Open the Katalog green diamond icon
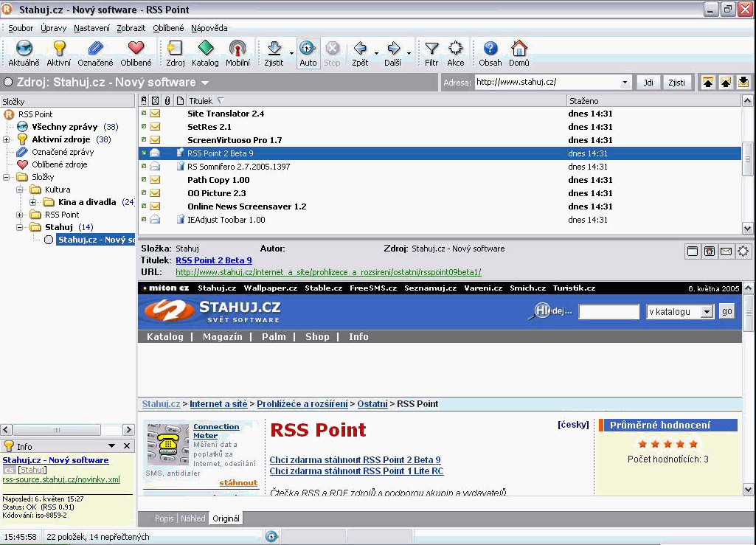Viewport: 756px width, 545px height. point(205,48)
